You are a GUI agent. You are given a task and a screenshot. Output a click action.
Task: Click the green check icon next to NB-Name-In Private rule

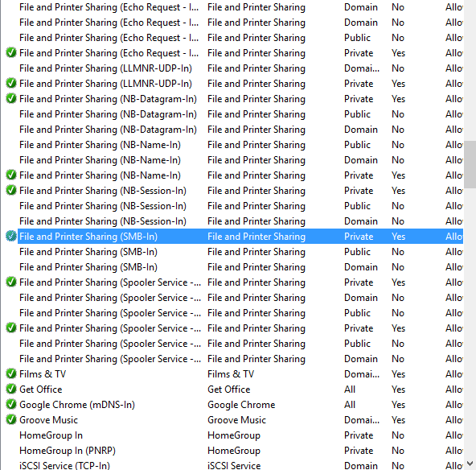pyautogui.click(x=11, y=175)
